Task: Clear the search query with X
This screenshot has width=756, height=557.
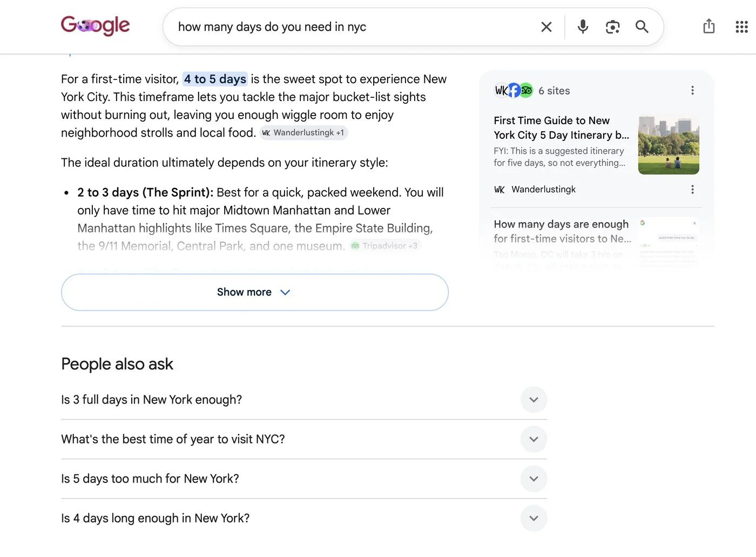Action: pos(546,27)
